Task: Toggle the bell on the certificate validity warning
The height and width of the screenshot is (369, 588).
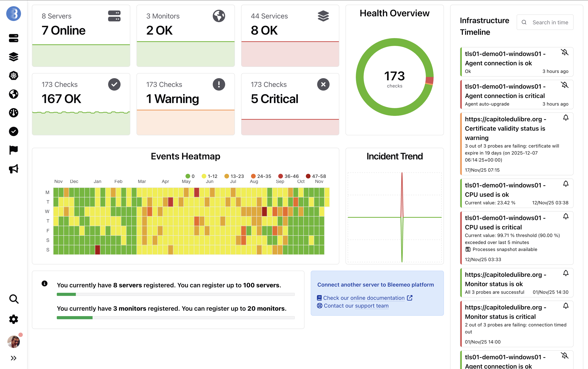Action: (x=566, y=117)
